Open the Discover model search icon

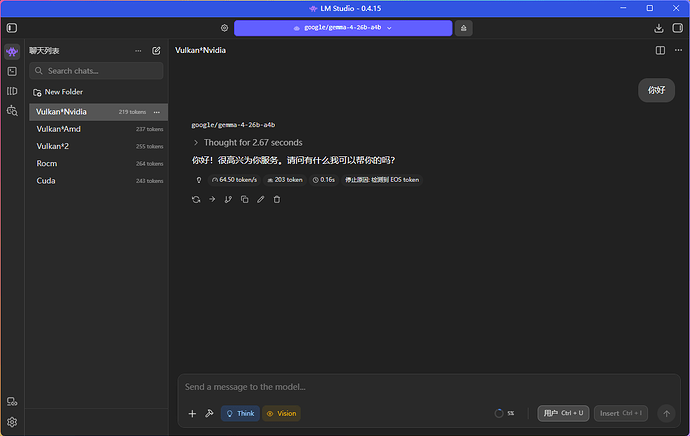[12, 110]
